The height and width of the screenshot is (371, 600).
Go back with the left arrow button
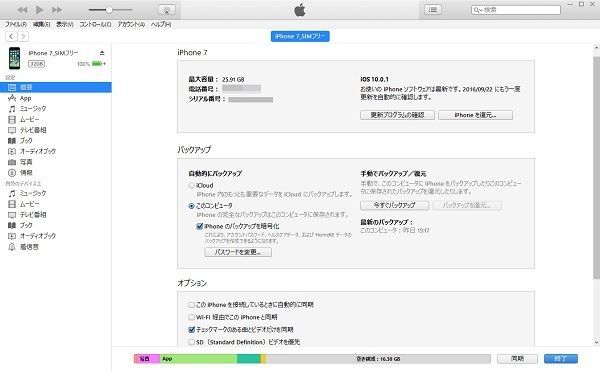pos(11,36)
